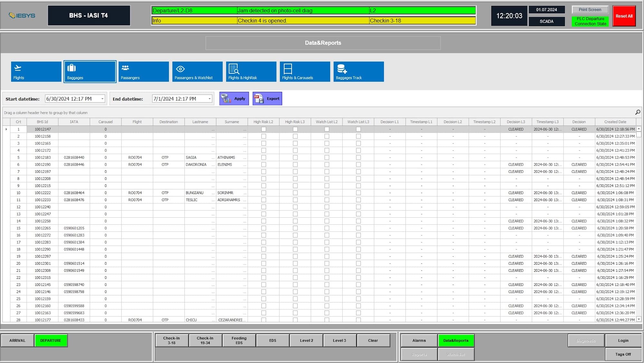
Task: Tick High Risk L2 checkbox in row 1
Action: [264, 129]
